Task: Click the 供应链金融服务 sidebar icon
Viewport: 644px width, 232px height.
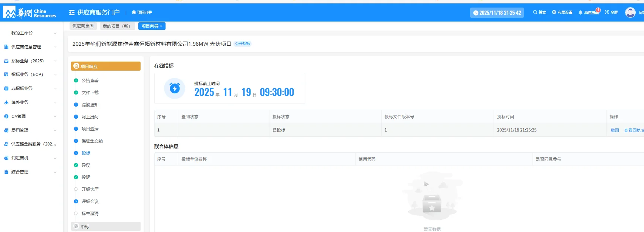Action: 6,144
